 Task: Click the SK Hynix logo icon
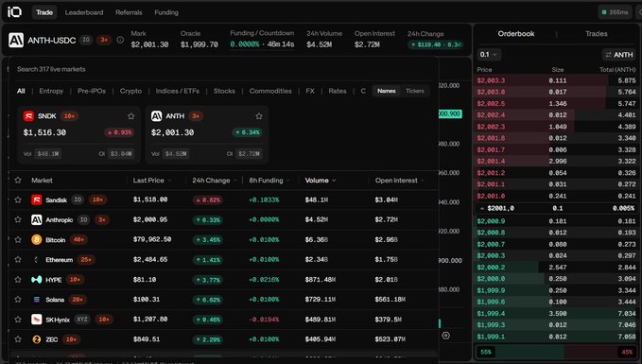pos(37,320)
